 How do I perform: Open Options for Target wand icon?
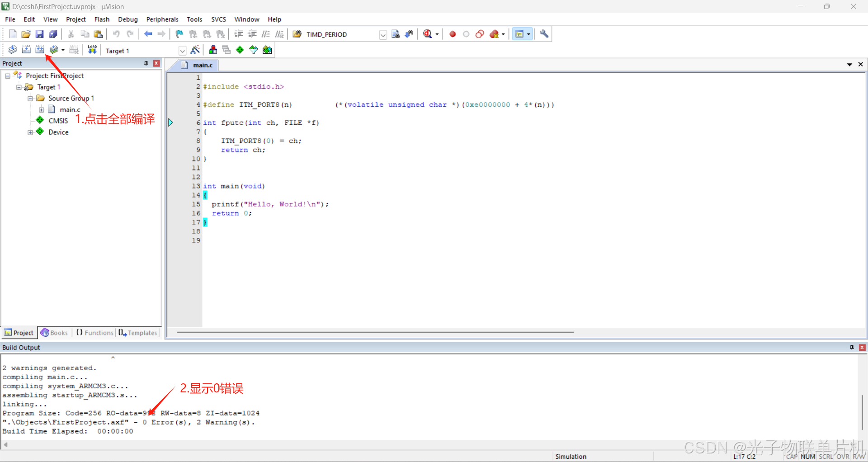pos(195,50)
